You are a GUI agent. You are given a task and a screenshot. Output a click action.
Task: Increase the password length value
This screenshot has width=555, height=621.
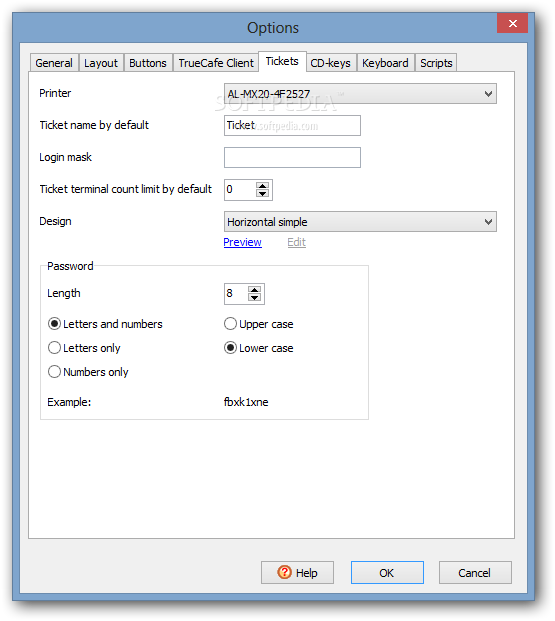click(x=254, y=290)
